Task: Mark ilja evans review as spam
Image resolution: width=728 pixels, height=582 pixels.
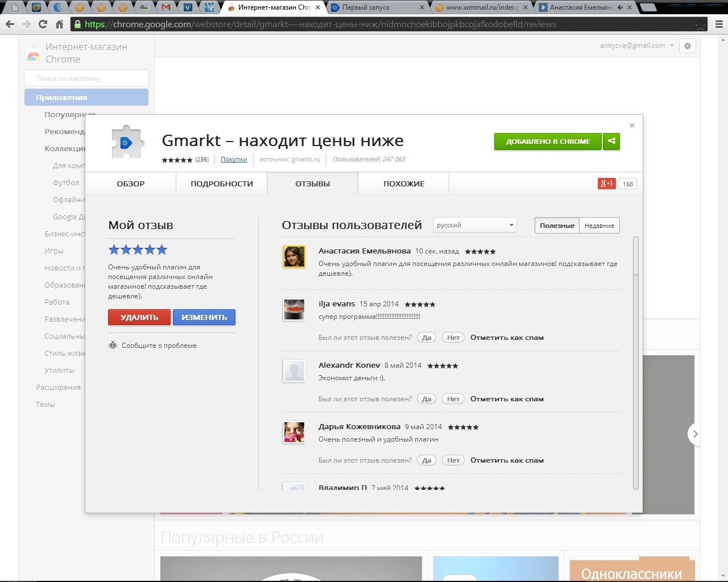Action: pos(507,338)
